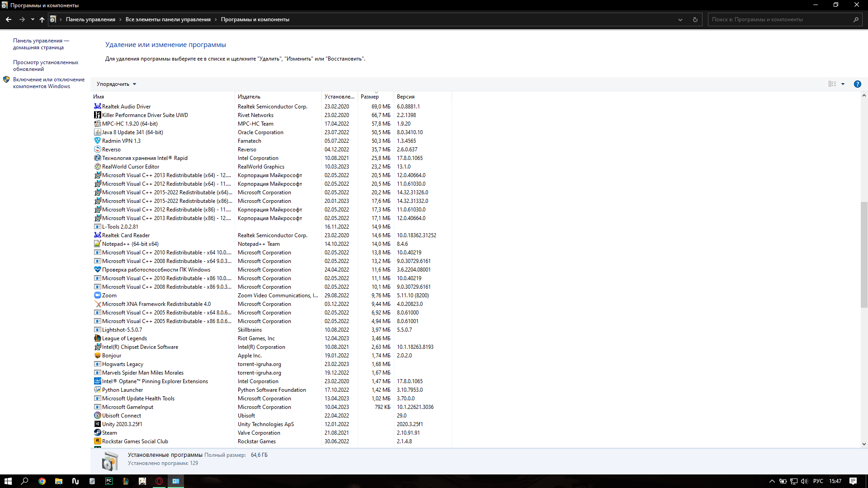868x488 pixels.
Task: Open Opera browser from the taskbar
Action: click(159, 481)
